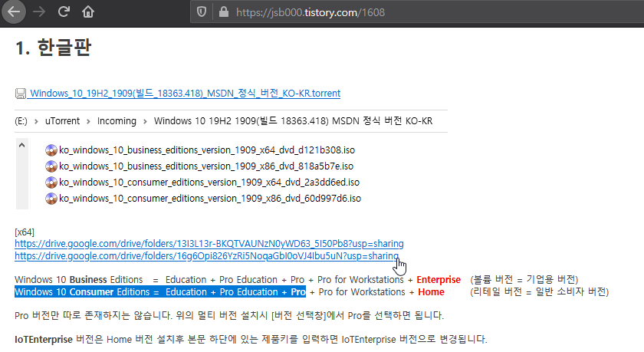Open the second Google Drive folder link ending Ibu5uN
644x352 pixels.
[x=206, y=256]
